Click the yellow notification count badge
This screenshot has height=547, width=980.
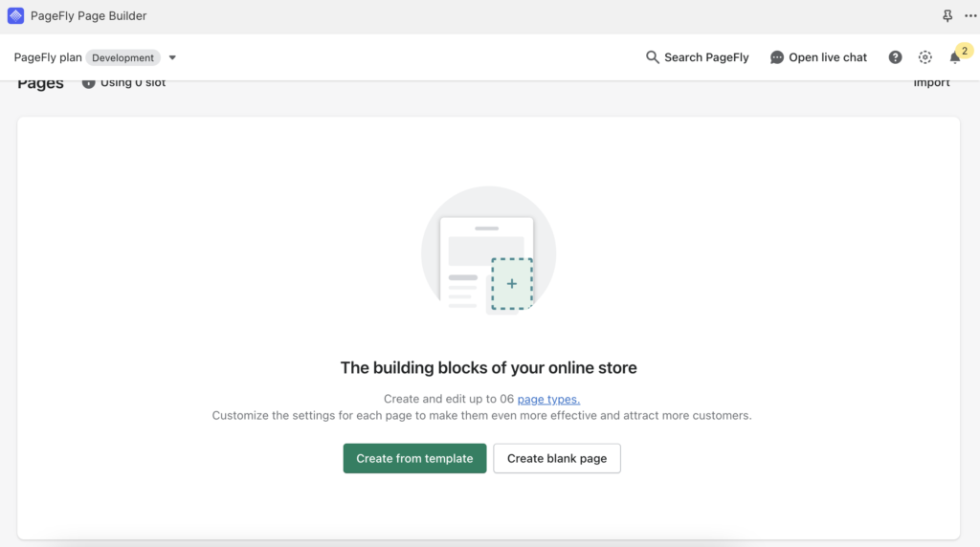click(965, 51)
